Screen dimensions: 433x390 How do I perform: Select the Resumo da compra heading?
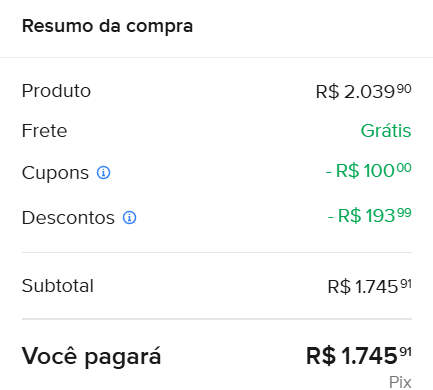107,26
